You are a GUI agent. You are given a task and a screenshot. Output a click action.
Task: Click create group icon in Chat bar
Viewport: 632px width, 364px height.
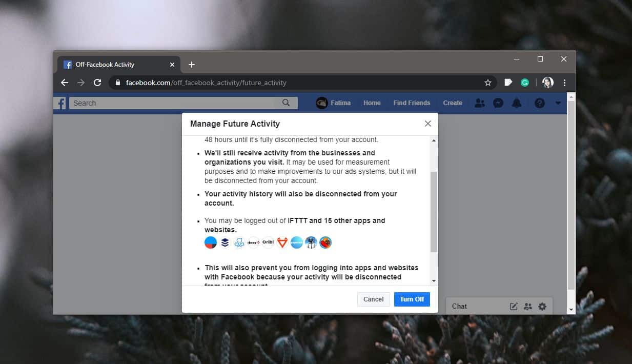tap(528, 307)
